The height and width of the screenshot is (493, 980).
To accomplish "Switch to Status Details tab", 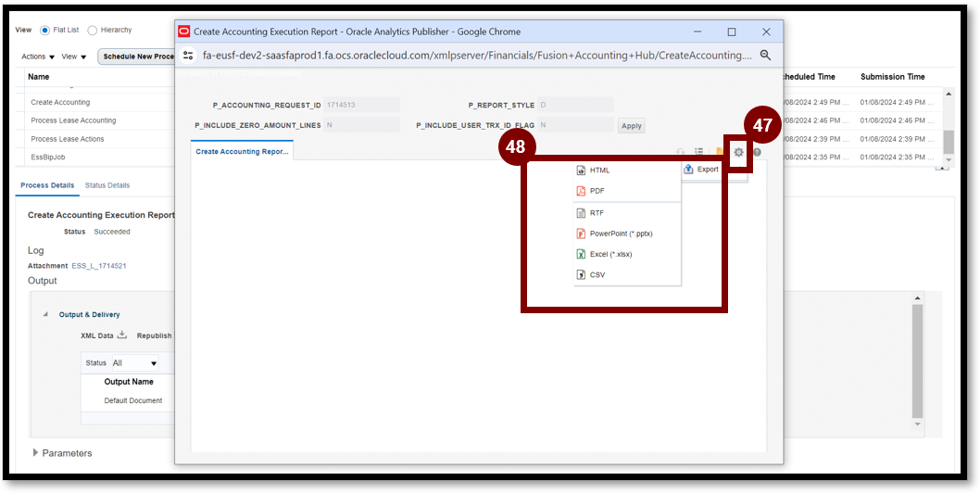I will [x=107, y=185].
